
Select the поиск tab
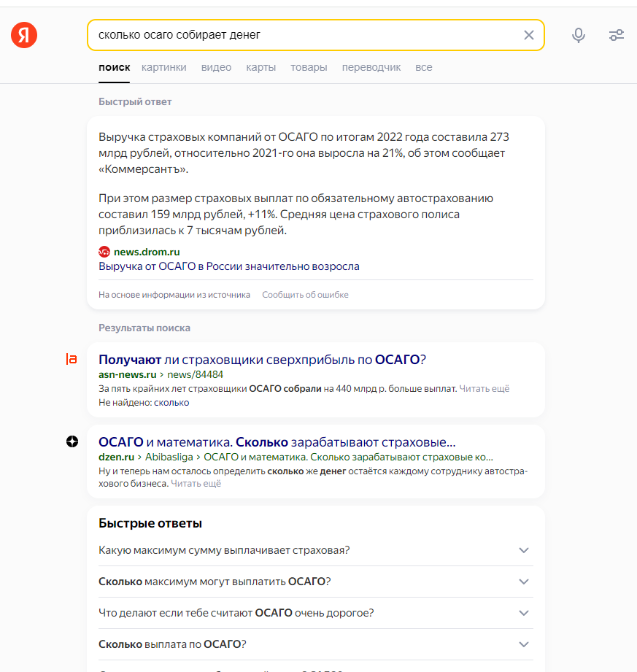pos(114,67)
